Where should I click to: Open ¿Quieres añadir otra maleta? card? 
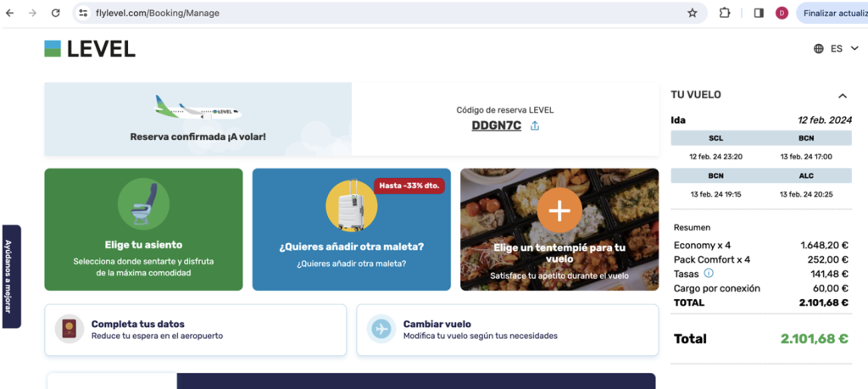352,229
